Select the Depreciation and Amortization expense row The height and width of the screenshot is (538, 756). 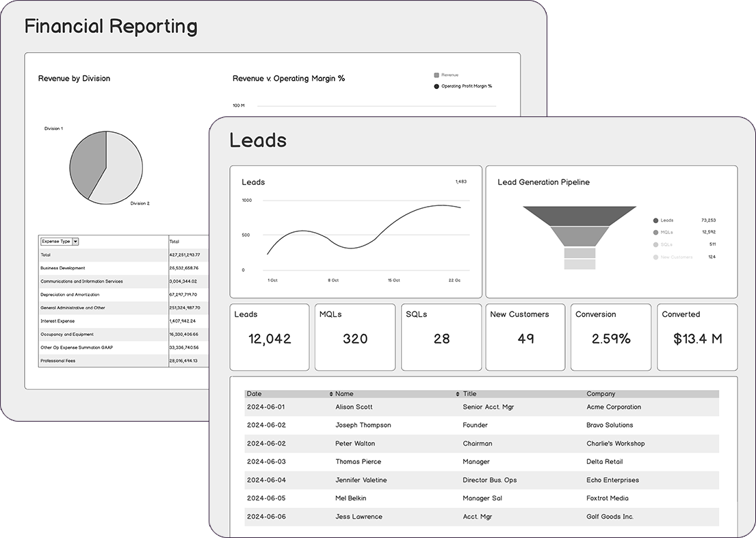click(103, 294)
